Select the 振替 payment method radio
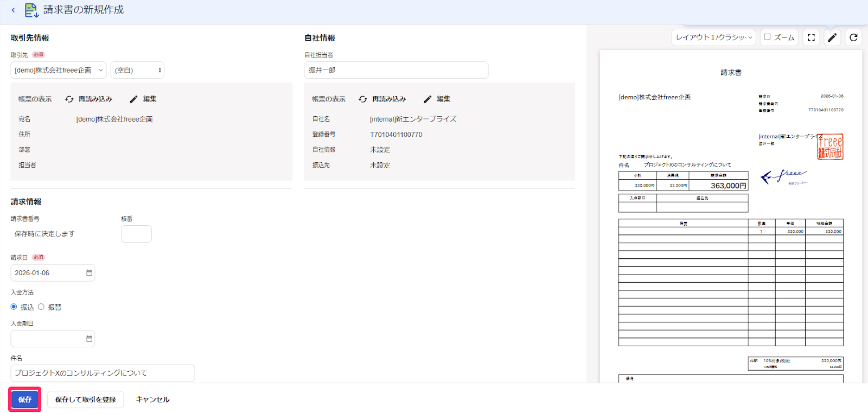 tap(41, 307)
